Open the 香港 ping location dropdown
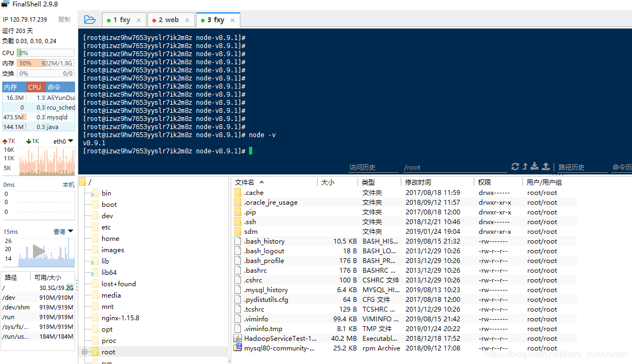Screen dimensions: 632x364 click(64, 231)
